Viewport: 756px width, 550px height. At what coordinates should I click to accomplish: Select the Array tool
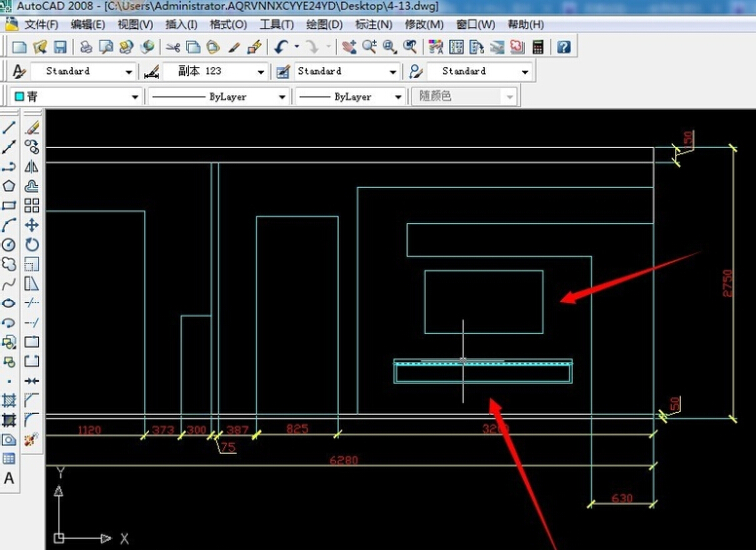32,206
